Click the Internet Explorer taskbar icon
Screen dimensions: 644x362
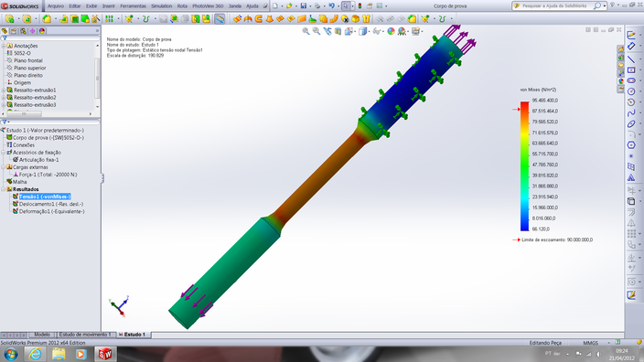click(x=35, y=354)
